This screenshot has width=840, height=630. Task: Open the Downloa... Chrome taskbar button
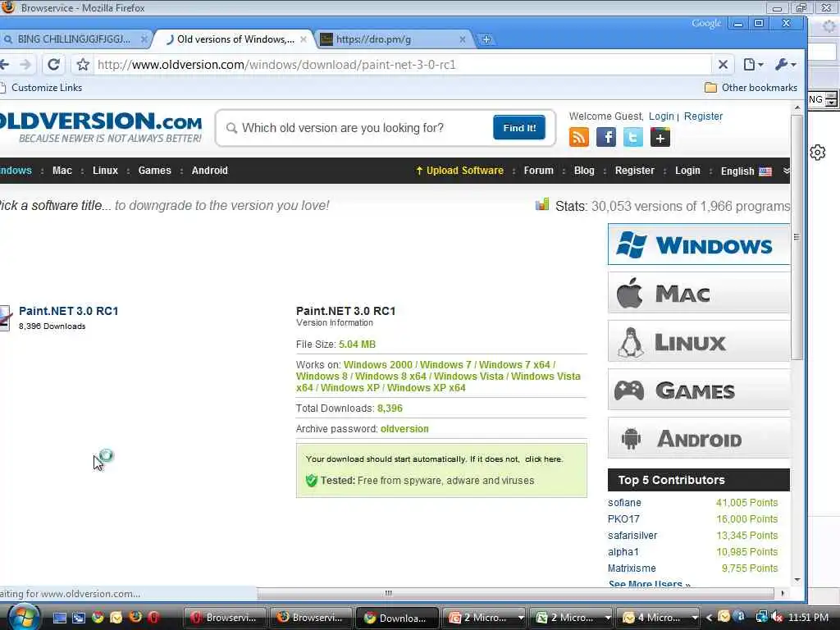397,618
